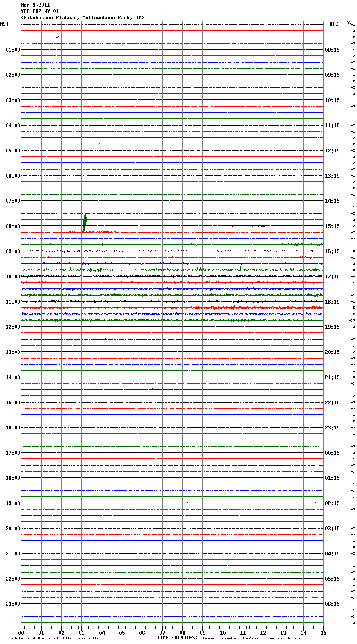Click the 02:15 UTC row label
Image resolution: width=357 pixels, height=644 pixels.
tap(332, 503)
